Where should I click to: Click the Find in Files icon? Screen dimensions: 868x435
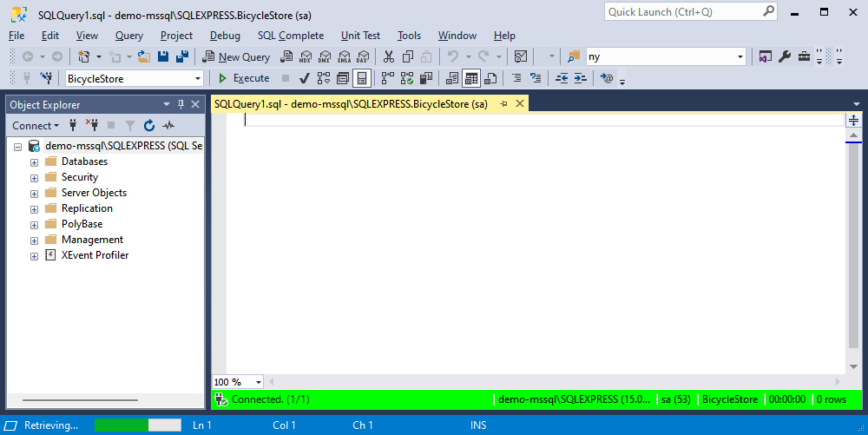[x=574, y=56]
